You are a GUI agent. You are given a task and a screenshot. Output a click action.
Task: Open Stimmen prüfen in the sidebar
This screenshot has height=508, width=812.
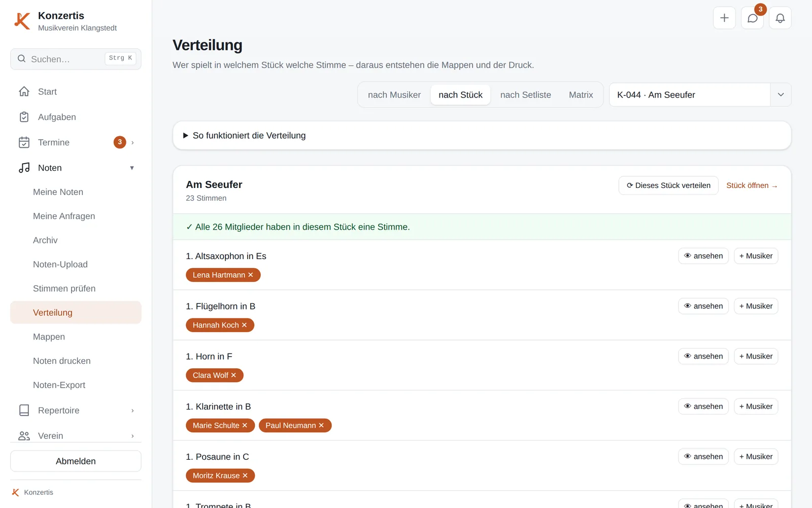(76, 289)
